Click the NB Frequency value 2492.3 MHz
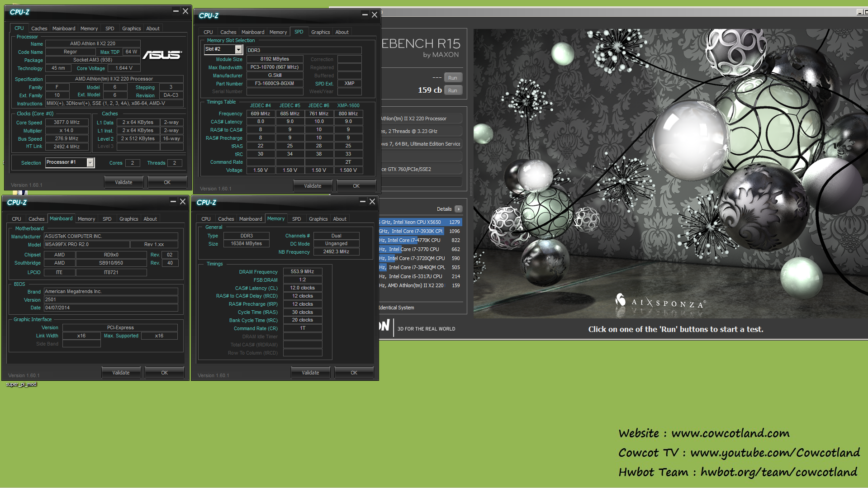Viewport: 868px width, 488px height. 336,252
